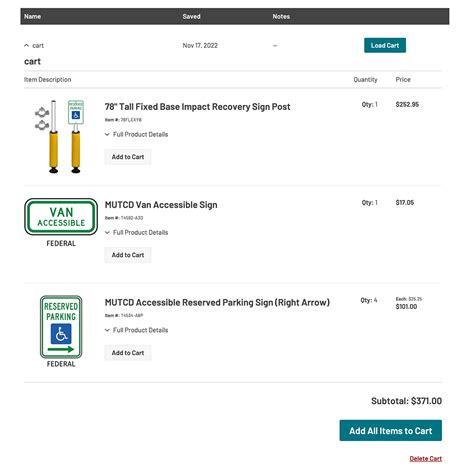Click the Delete Cart link
Screen dimensions: 474x473
(x=426, y=459)
